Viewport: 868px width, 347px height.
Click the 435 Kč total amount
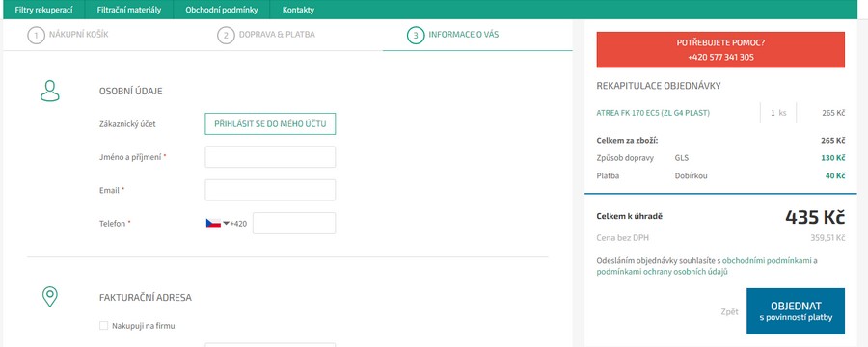pyautogui.click(x=815, y=218)
